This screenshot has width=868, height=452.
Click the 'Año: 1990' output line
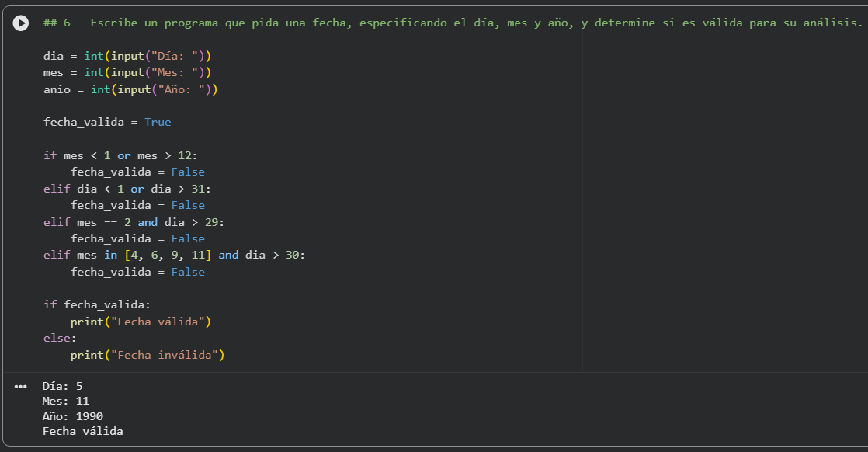(x=72, y=416)
